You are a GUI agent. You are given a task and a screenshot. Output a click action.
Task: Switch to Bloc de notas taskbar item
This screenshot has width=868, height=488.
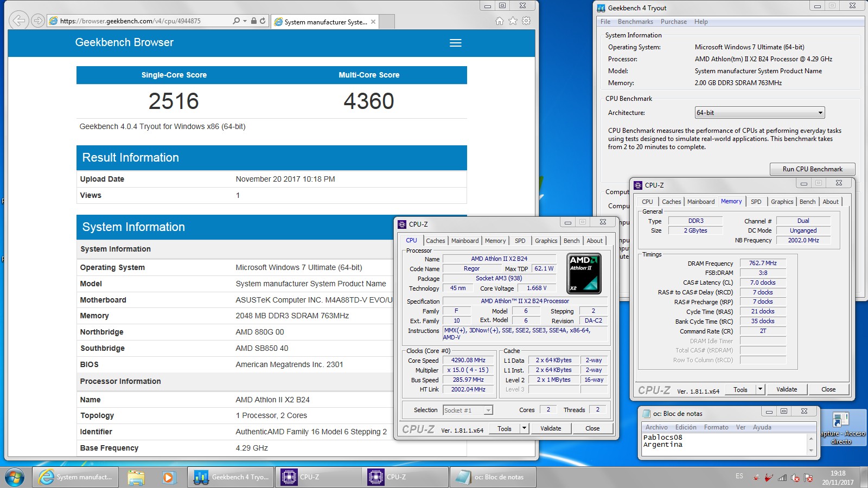click(x=492, y=477)
